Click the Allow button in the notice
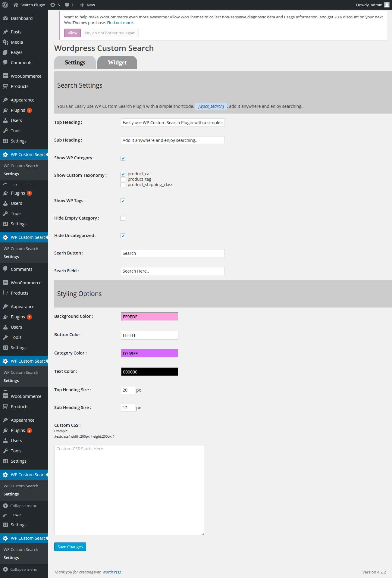This screenshot has width=392, height=578. pos(72,33)
